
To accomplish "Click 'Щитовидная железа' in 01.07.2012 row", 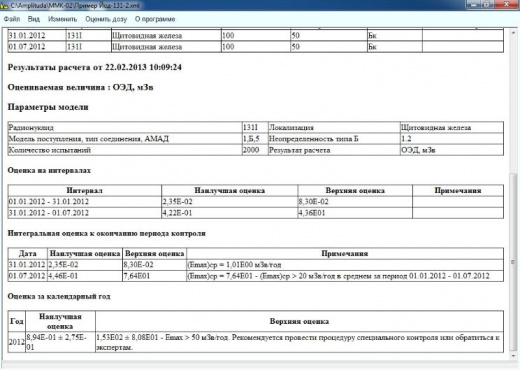I will click(x=166, y=47).
